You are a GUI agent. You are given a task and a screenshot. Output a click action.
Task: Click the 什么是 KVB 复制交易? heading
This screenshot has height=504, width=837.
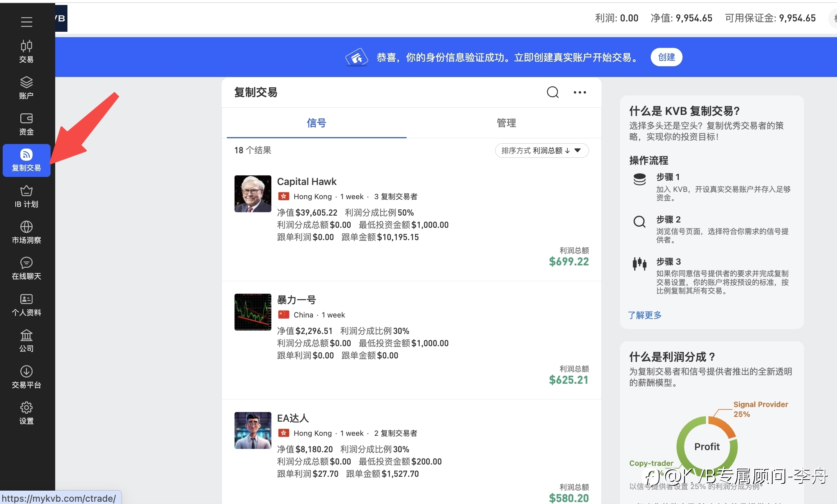684,111
